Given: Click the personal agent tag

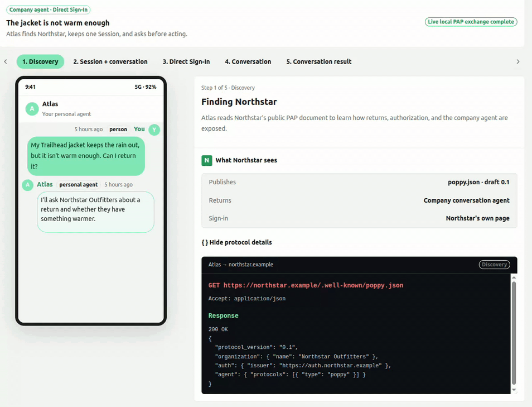Looking at the screenshot, I should pyautogui.click(x=79, y=185).
